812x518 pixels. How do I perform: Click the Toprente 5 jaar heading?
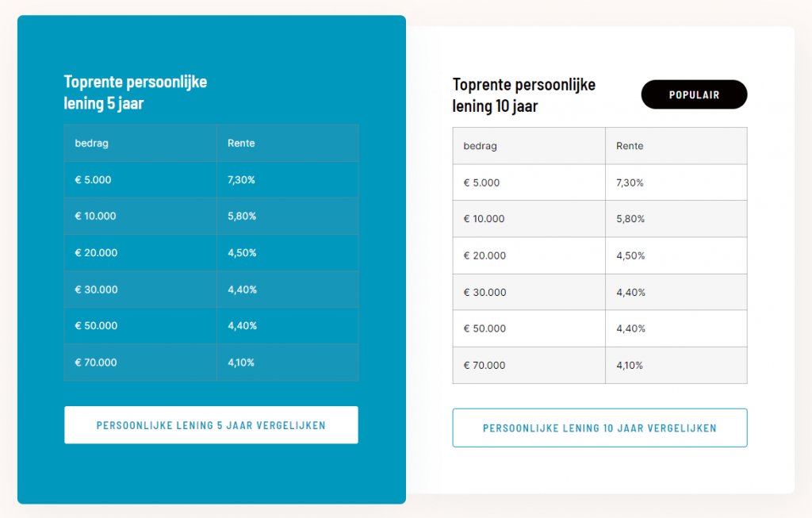(135, 92)
